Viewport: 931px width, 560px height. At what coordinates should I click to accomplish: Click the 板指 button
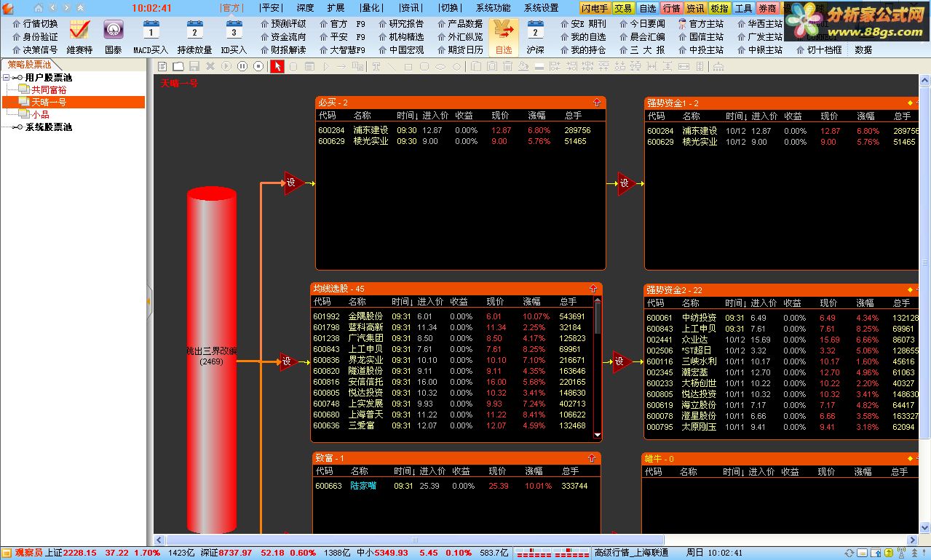pyautogui.click(x=719, y=9)
